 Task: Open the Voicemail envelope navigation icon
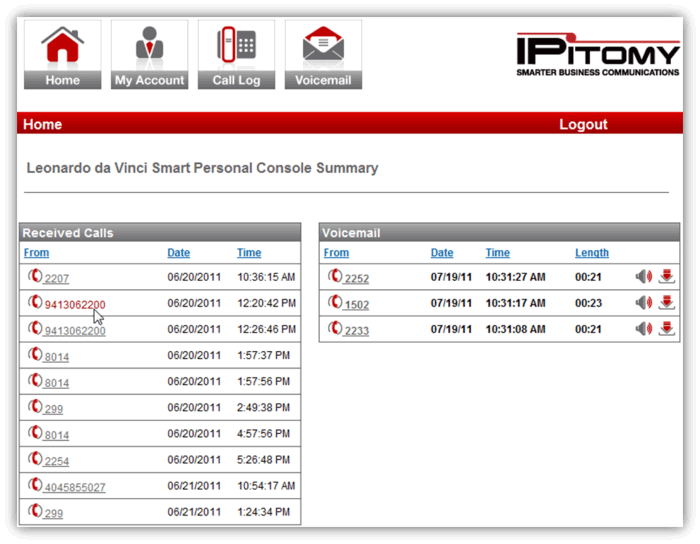(x=323, y=54)
